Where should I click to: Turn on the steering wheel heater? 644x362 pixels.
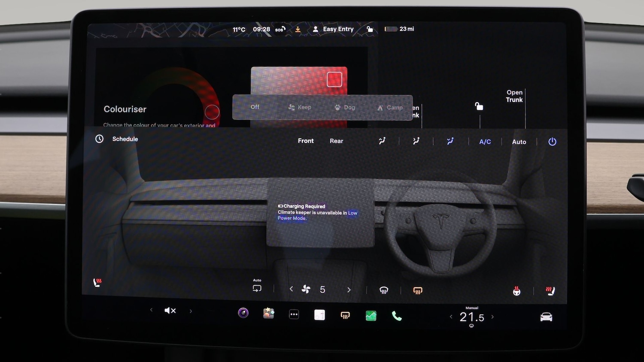(516, 291)
